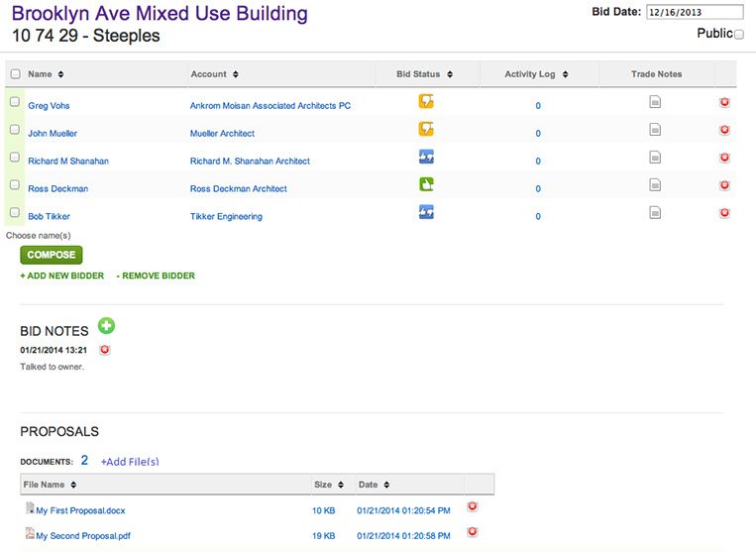Sort proposals by File Name
756x552 pixels.
pyautogui.click(x=51, y=485)
